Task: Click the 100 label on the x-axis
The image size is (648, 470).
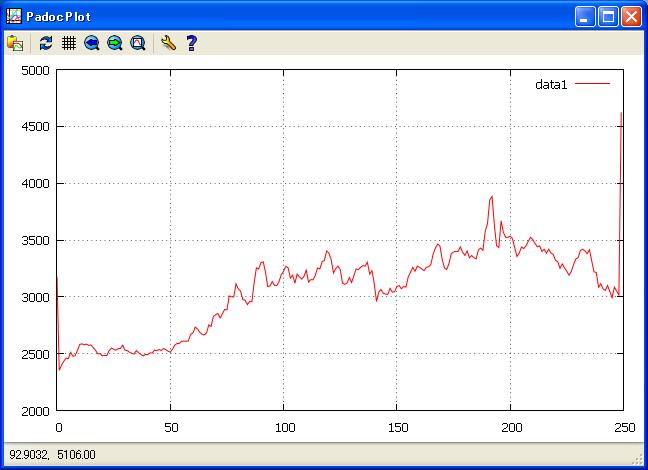Action: (283, 426)
